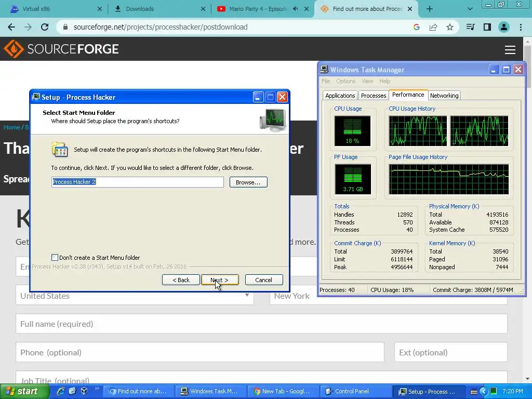532x399 pixels.
Task: Open Task Manager Help menu
Action: (x=385, y=81)
